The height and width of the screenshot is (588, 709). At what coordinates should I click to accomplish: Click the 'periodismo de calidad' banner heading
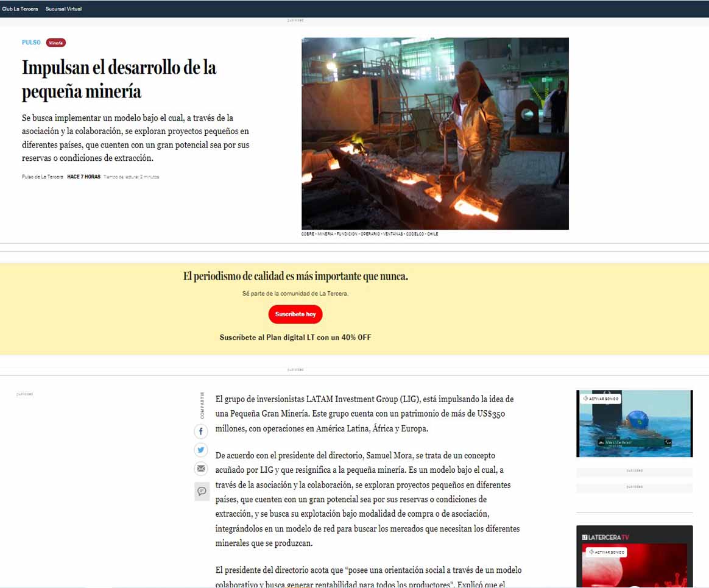click(x=295, y=277)
